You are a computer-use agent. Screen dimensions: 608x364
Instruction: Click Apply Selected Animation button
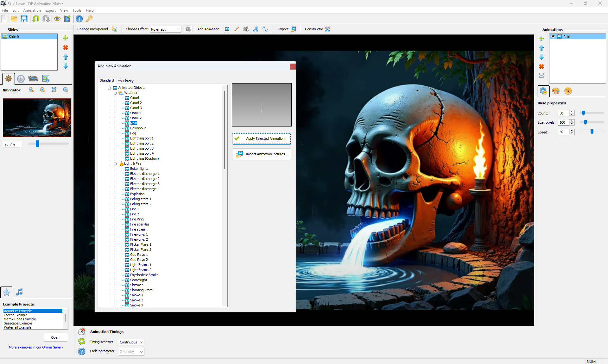(x=262, y=139)
